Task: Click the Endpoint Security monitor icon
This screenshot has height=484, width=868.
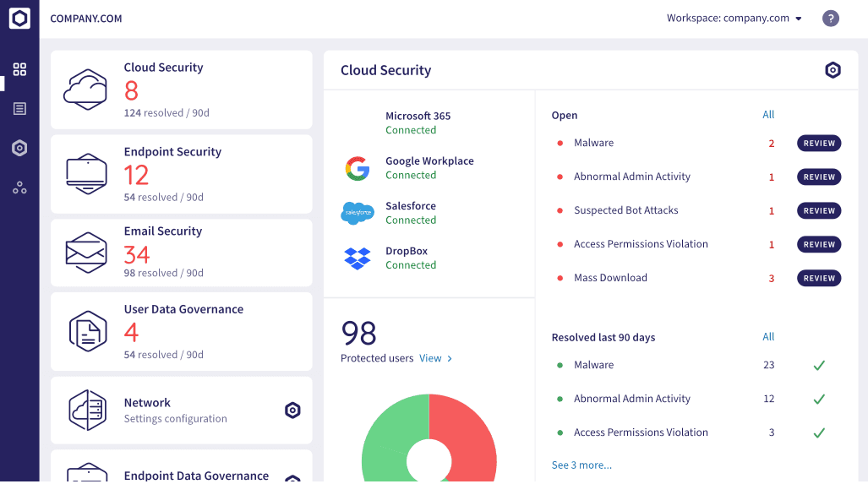Action: pyautogui.click(x=86, y=174)
